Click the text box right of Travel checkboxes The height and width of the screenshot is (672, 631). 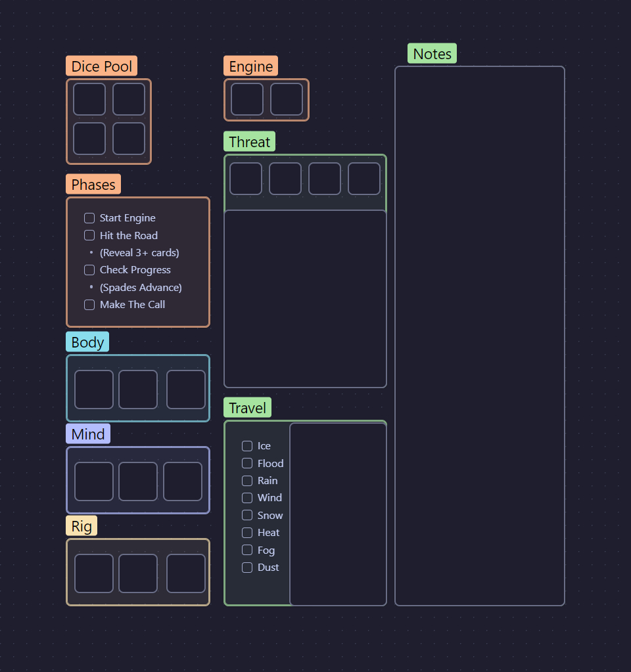(338, 514)
